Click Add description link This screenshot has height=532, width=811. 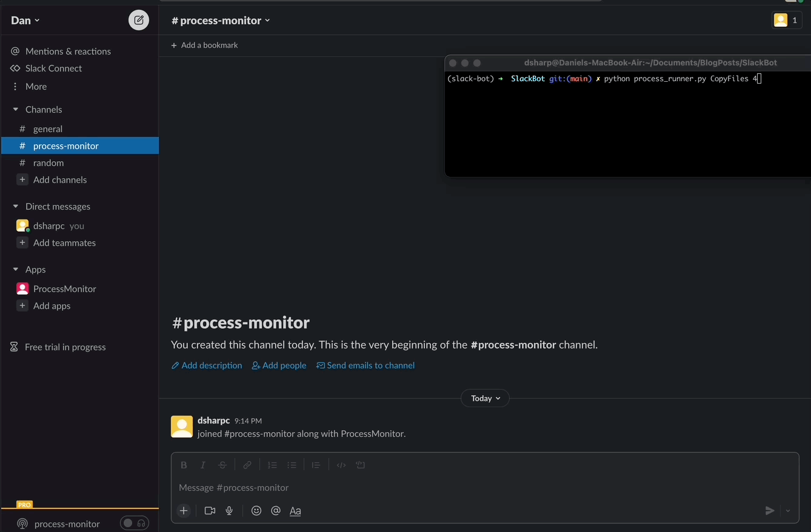click(x=207, y=365)
